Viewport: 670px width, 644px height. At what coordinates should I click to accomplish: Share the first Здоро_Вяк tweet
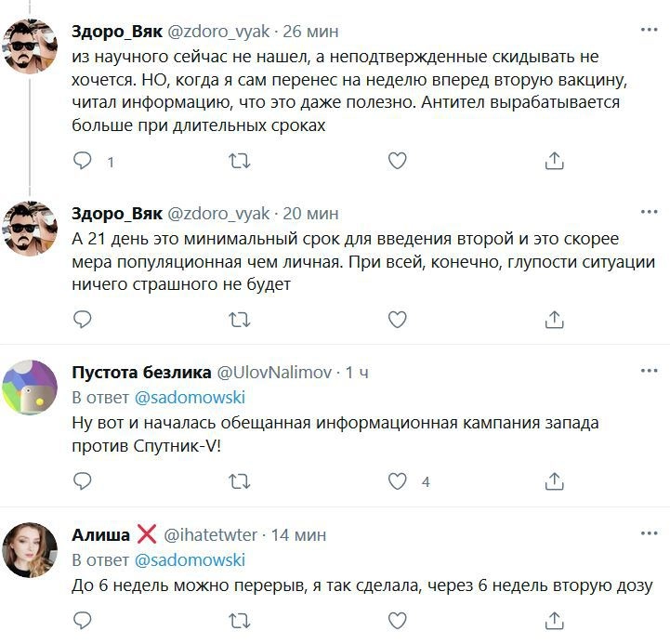coord(554,161)
